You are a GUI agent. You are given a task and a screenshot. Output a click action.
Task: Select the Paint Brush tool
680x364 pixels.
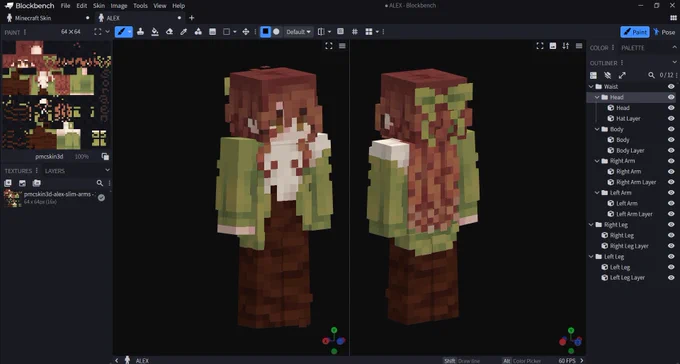point(121,32)
